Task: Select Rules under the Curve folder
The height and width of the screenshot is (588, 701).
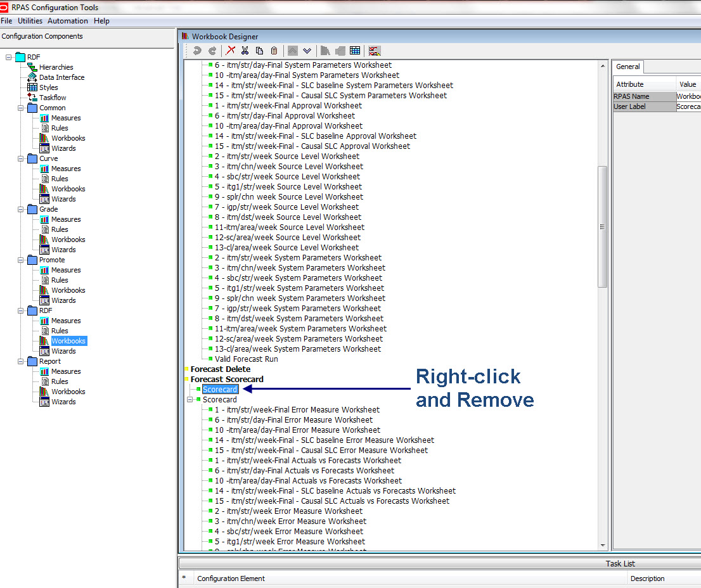Action: click(x=60, y=179)
